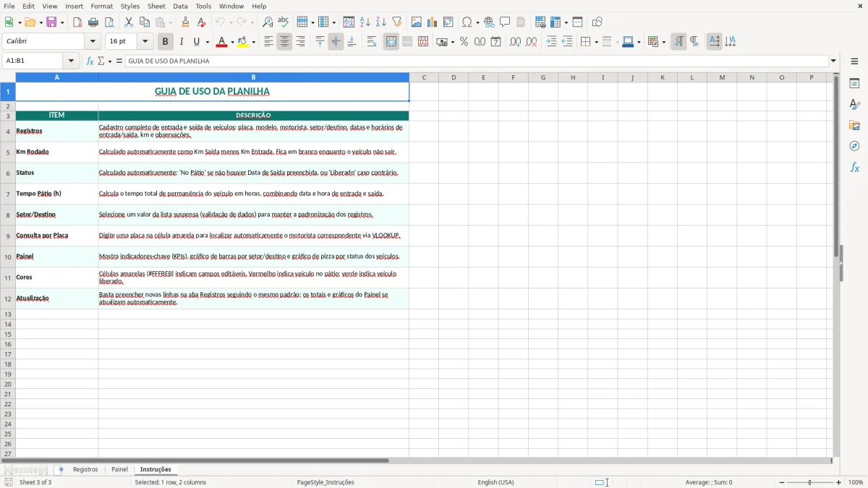Expand Name Box dropdown
The width and height of the screenshot is (868, 488).
[x=71, y=61]
